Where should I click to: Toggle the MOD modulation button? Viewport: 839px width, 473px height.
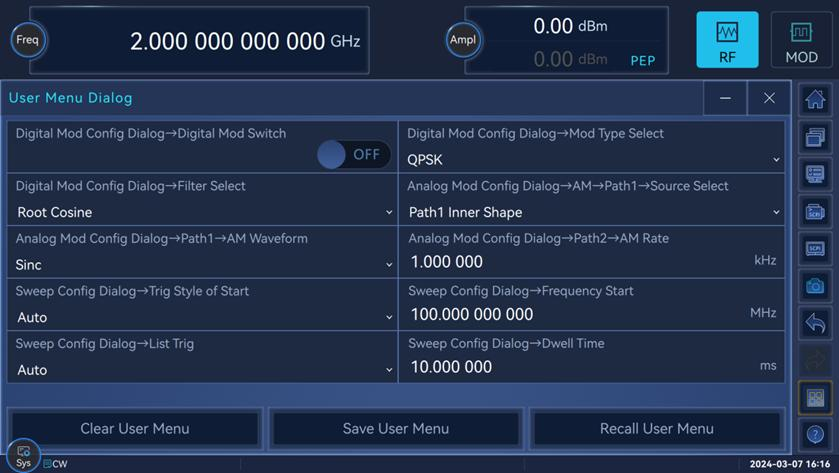tap(801, 40)
